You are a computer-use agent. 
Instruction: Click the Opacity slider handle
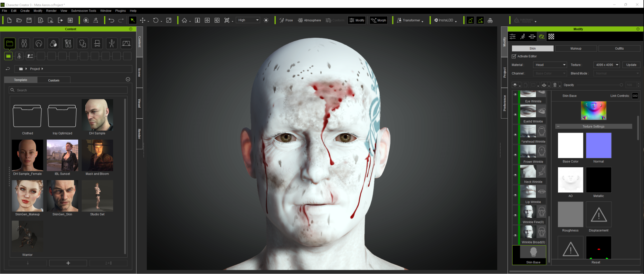(x=621, y=85)
